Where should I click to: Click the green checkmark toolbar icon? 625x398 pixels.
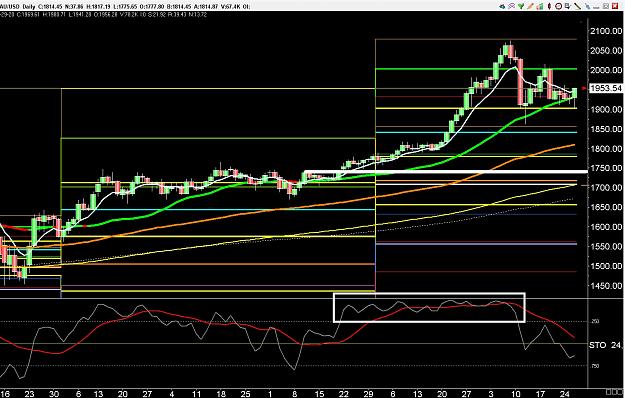(x=521, y=6)
